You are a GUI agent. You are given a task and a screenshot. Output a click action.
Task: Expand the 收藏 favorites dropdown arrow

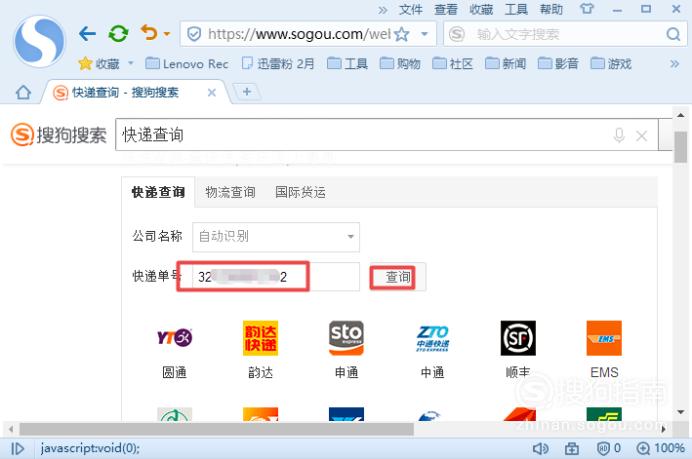pyautogui.click(x=131, y=63)
